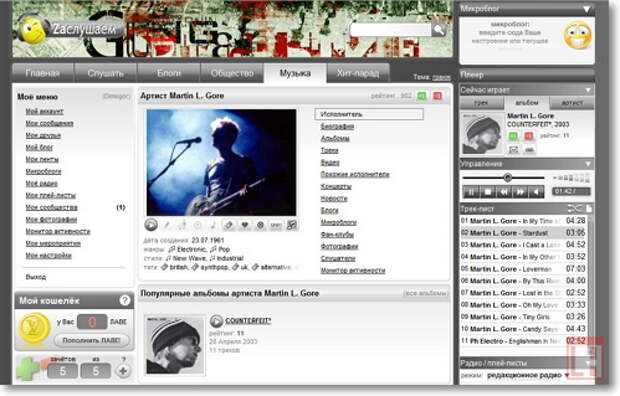Vote green plus for COUNTERFEIT in the player

tap(513, 136)
